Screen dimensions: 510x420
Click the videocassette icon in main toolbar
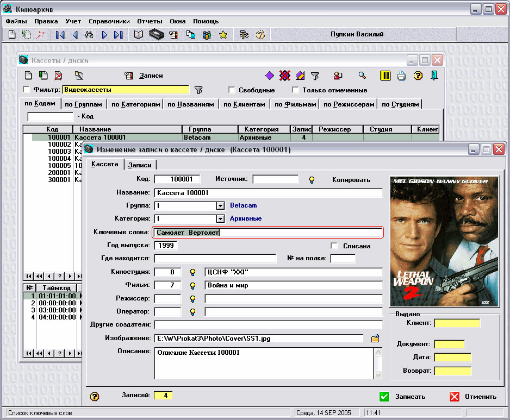(x=157, y=35)
